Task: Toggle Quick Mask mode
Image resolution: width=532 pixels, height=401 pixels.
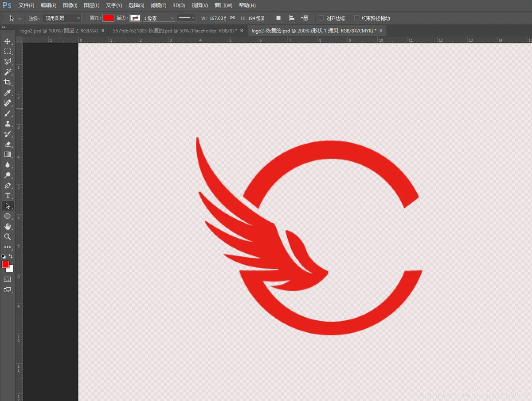Action: coord(8,279)
